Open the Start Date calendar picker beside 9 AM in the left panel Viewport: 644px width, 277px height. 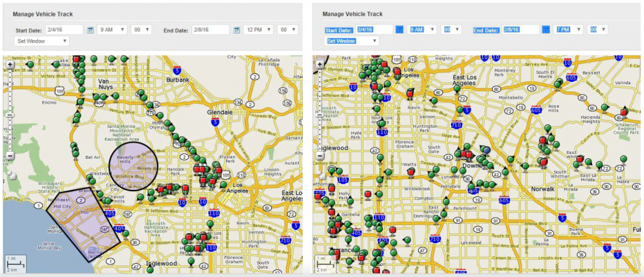pyautogui.click(x=91, y=30)
